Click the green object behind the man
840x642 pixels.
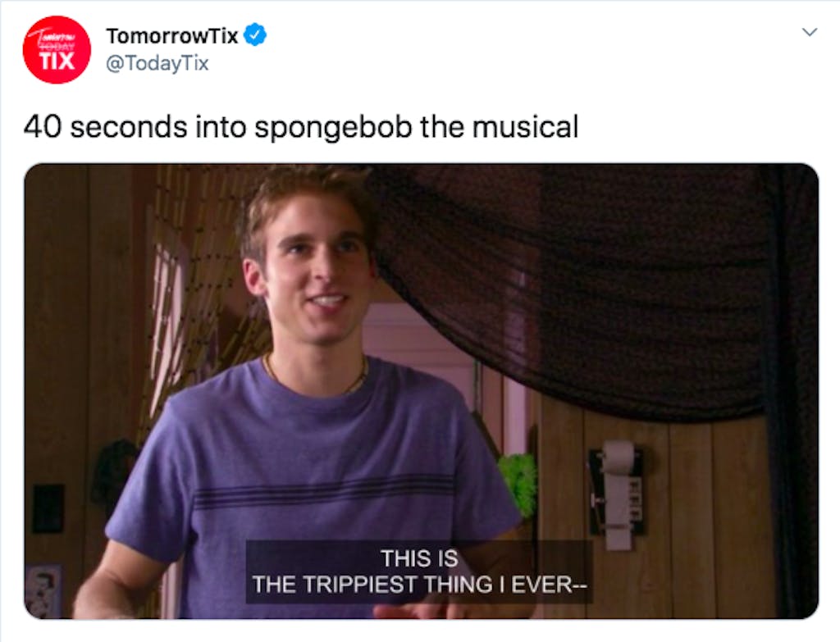(518, 483)
